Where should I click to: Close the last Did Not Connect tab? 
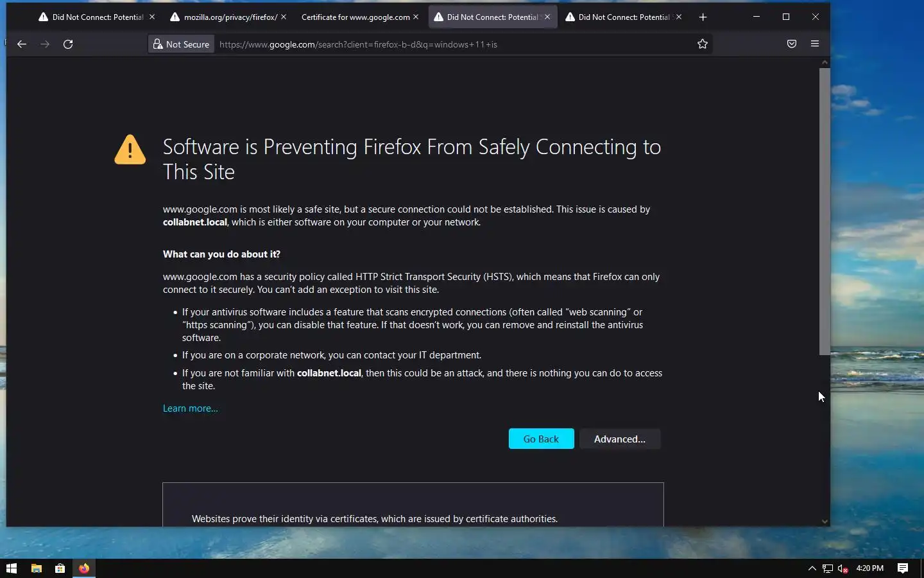679,17
